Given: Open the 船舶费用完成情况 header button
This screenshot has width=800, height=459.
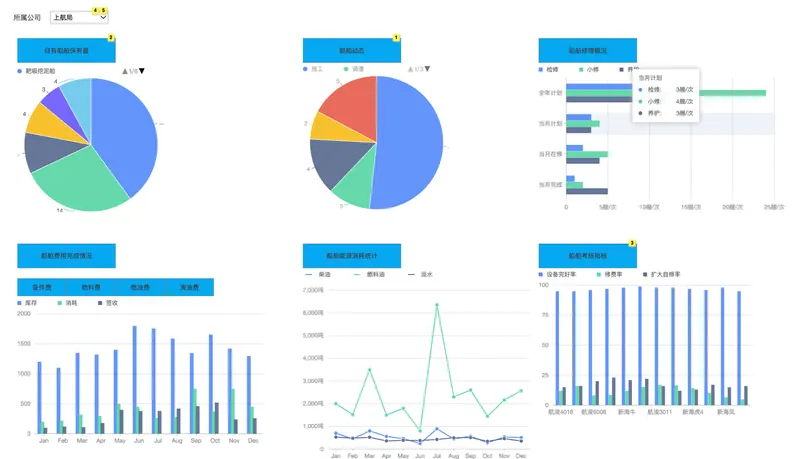Looking at the screenshot, I should pos(66,256).
